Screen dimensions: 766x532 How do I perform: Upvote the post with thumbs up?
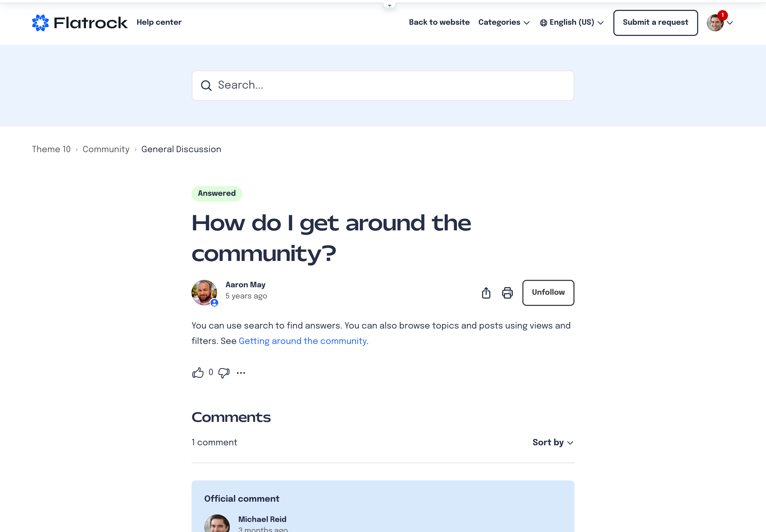pos(198,372)
